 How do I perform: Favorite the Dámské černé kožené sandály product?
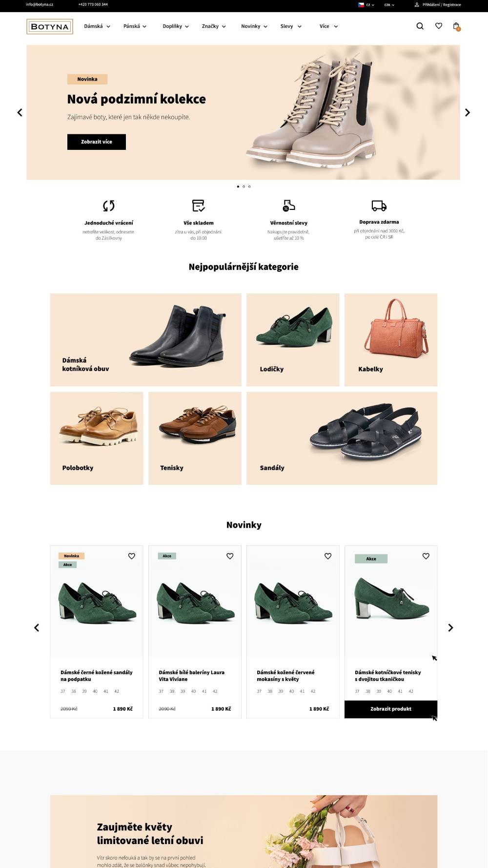click(132, 556)
